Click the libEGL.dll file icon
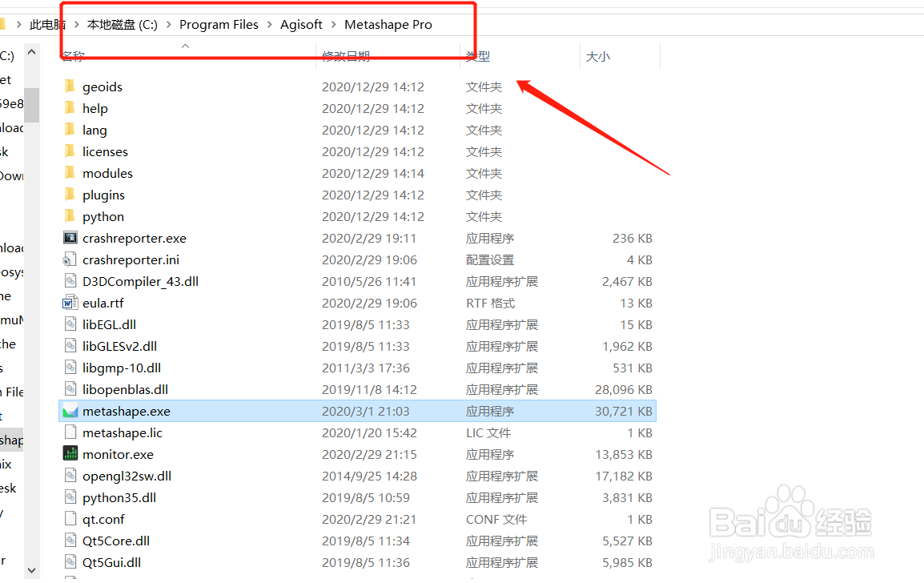 [70, 324]
